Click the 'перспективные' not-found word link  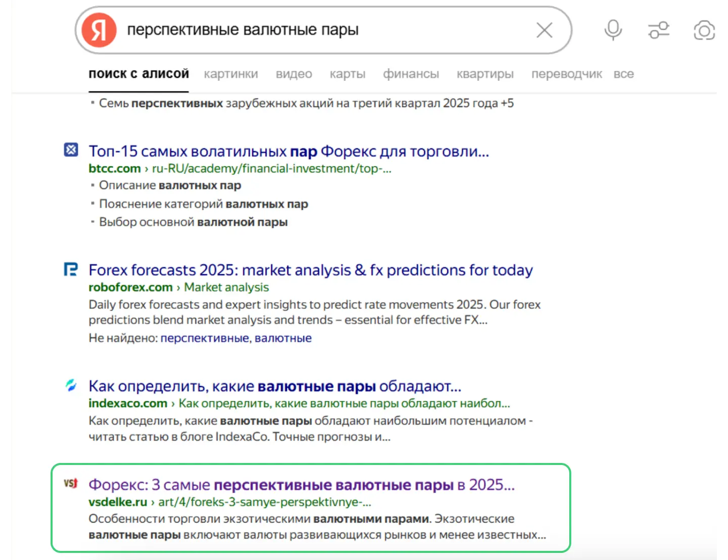(205, 338)
